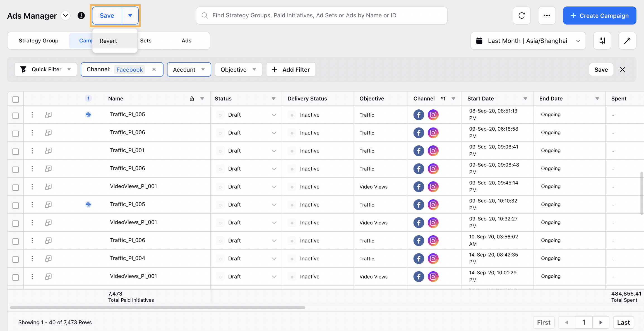Viewport: 644px width, 331px height.
Task: Check the 09:45:14 PM VideoViews_PI_001 row checkbox
Action: 16,188
